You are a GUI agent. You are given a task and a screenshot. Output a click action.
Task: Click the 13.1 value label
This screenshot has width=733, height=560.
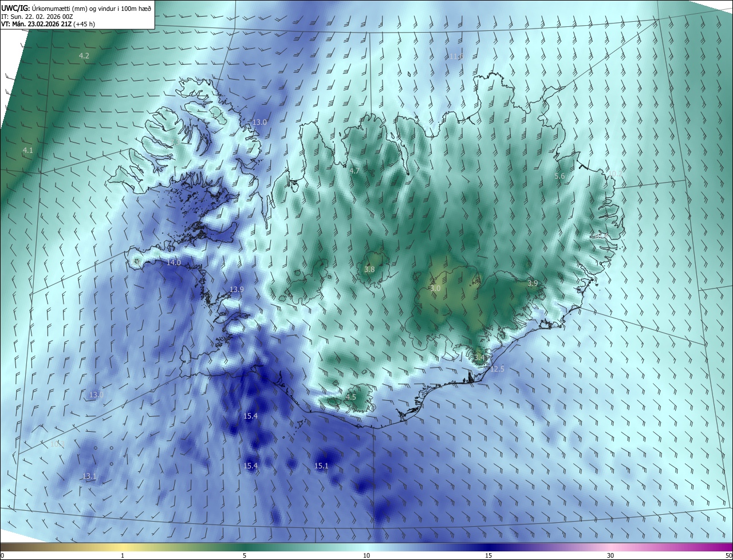pyautogui.click(x=89, y=476)
